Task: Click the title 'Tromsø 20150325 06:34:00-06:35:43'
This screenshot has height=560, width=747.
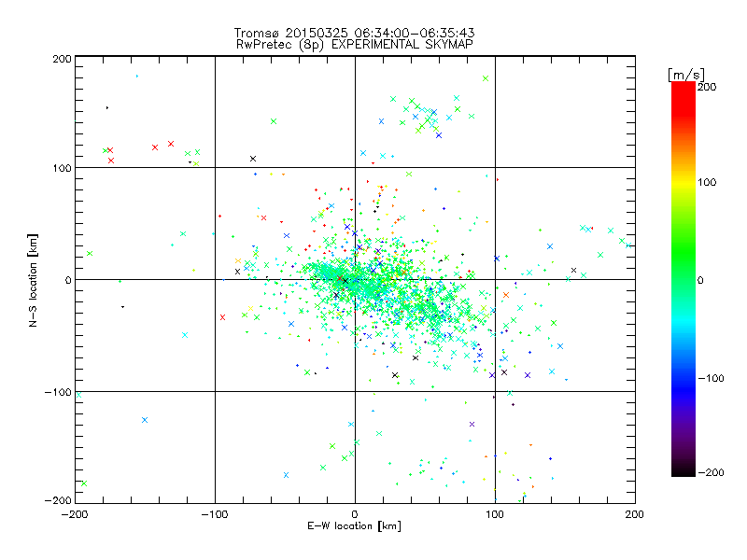Action: 354,33
